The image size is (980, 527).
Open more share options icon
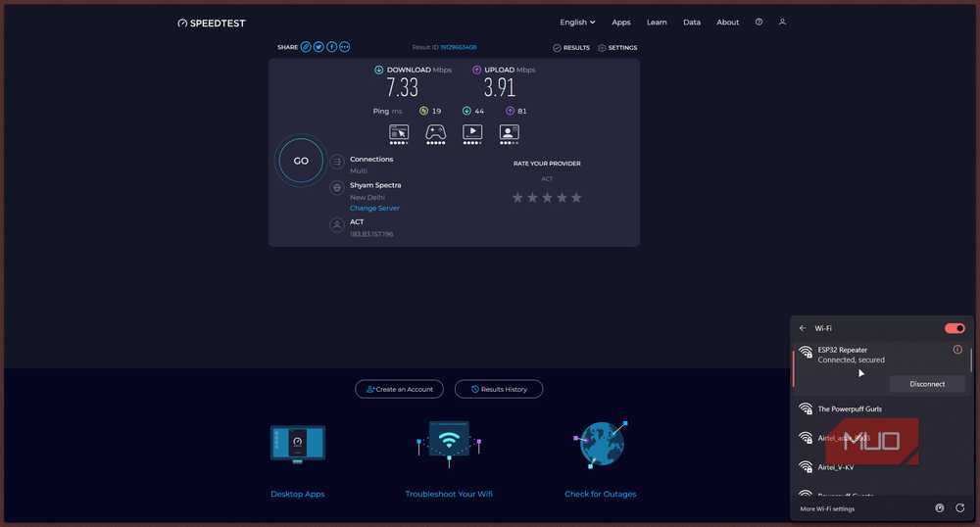[x=345, y=47]
